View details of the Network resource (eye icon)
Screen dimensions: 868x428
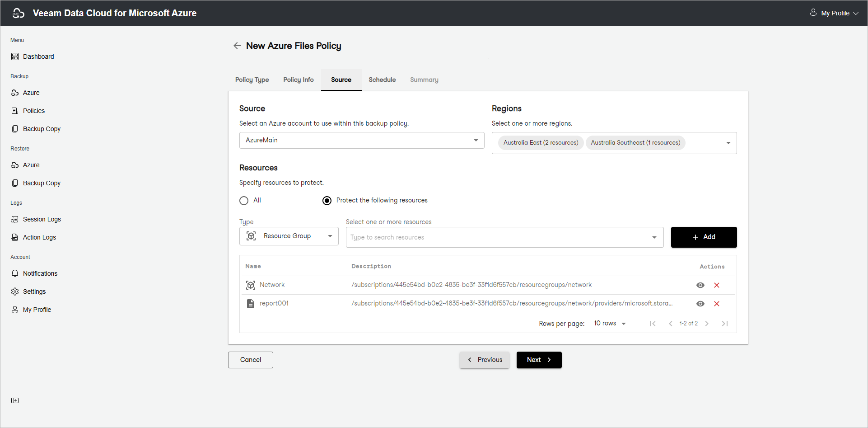[x=700, y=285]
